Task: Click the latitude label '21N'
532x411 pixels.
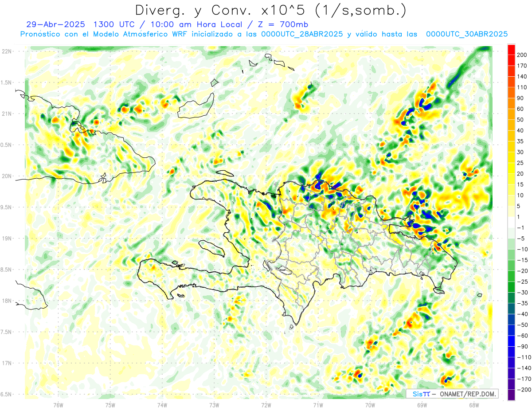Action: pos(7,114)
